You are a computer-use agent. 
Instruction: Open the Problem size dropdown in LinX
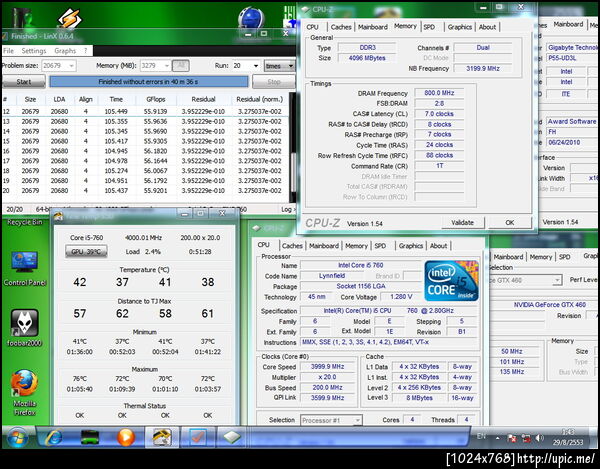(59, 65)
